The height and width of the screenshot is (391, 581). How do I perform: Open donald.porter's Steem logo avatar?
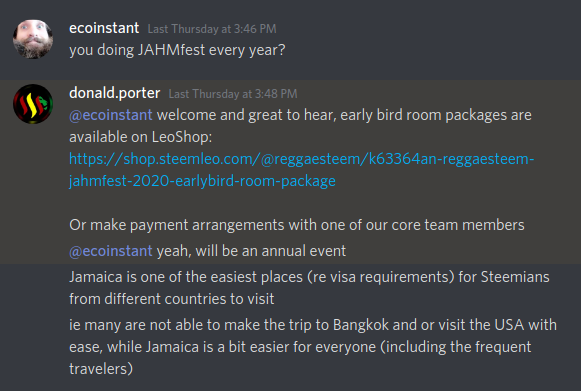[x=33, y=104]
